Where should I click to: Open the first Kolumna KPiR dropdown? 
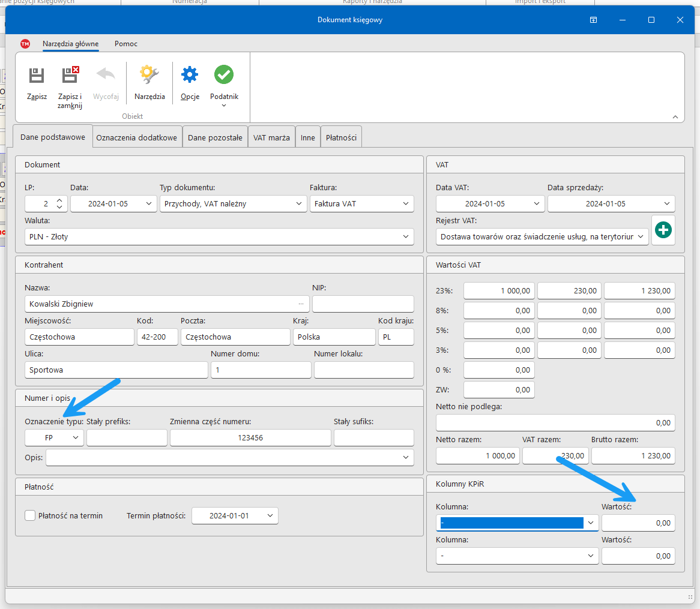591,523
